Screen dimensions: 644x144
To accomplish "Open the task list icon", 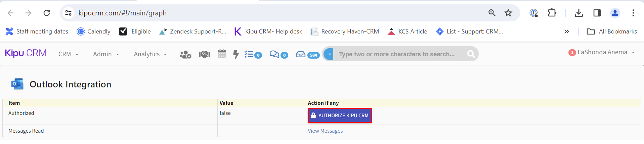I will tap(249, 54).
